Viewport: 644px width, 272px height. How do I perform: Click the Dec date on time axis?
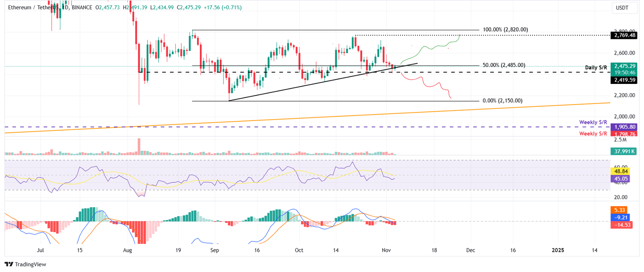[470, 250]
